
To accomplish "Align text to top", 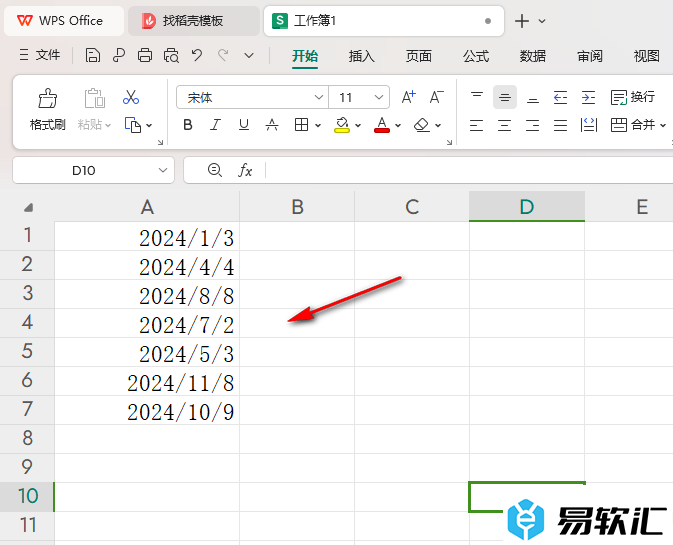I will (x=477, y=97).
